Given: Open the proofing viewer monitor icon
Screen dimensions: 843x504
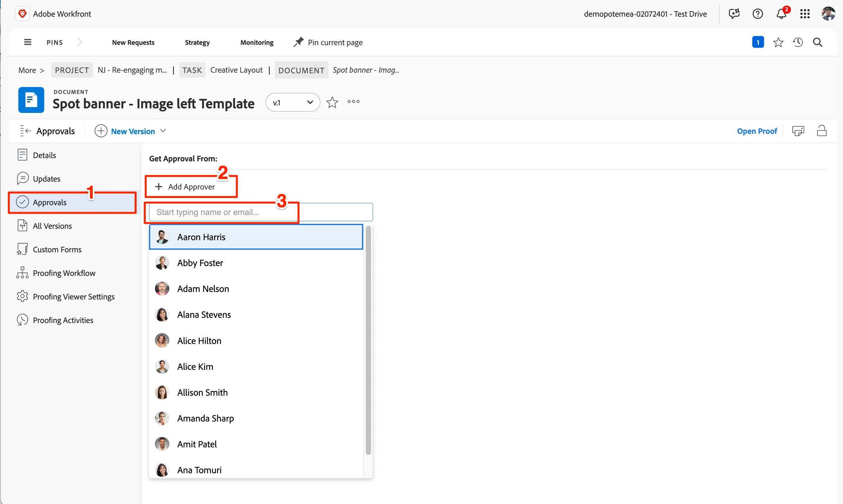Looking at the screenshot, I should (798, 131).
